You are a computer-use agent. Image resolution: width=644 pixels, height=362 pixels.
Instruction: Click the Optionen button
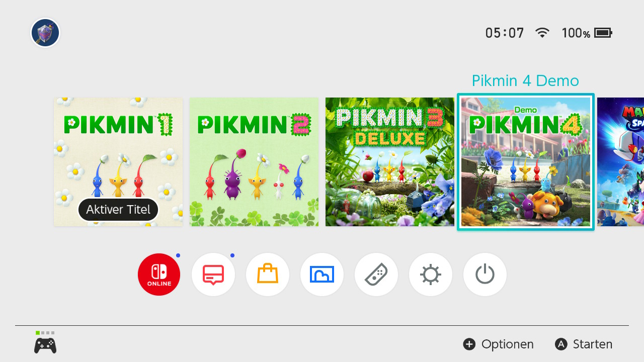[498, 344]
